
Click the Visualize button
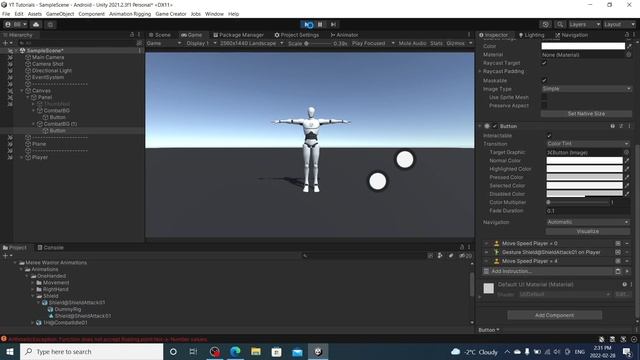coord(588,231)
